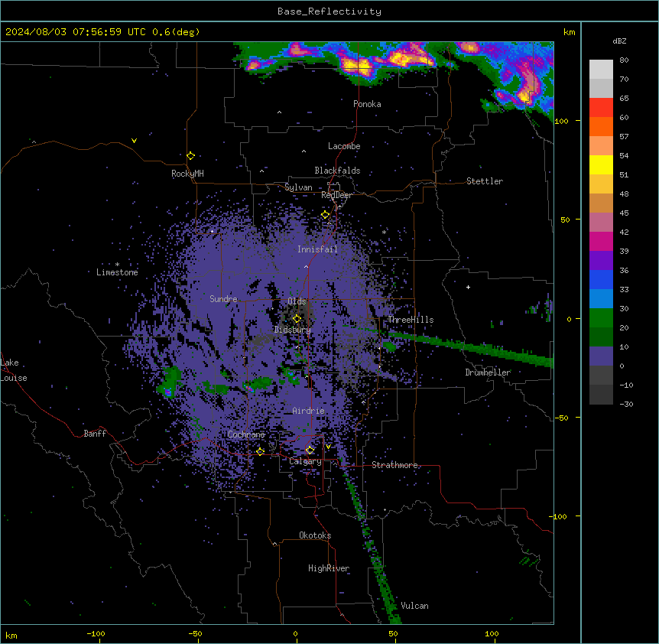Click the yellow diamond marker above Calgary
659x644 pixels.
point(310,450)
